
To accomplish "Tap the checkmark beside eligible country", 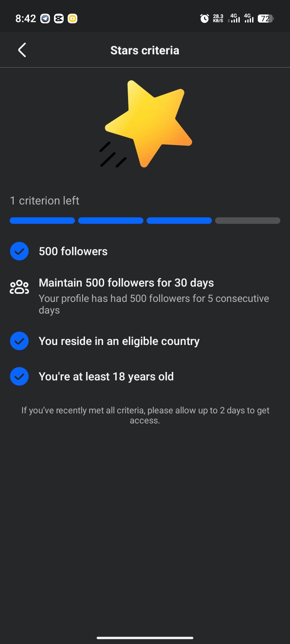I will click(x=19, y=341).
